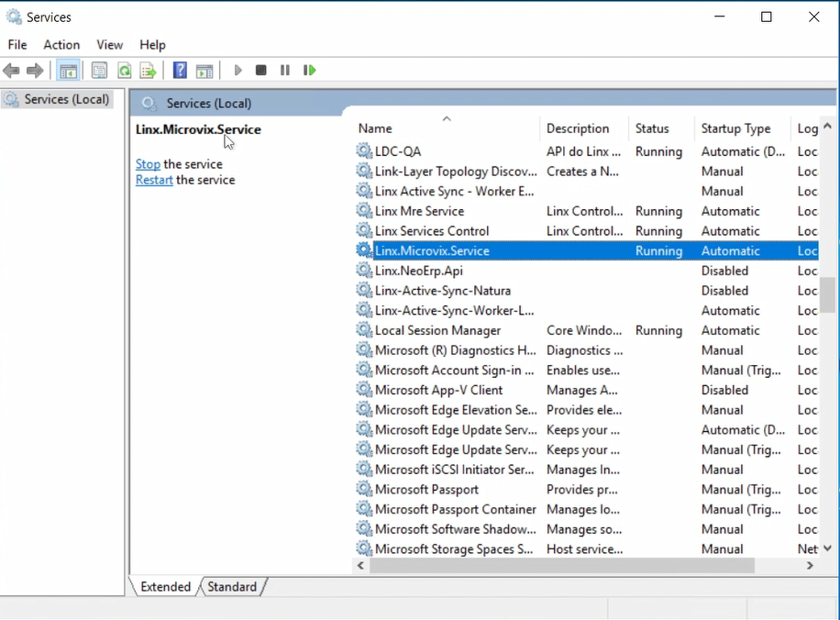840x620 pixels.
Task: Select Services (Local) in the console tree
Action: tap(66, 99)
